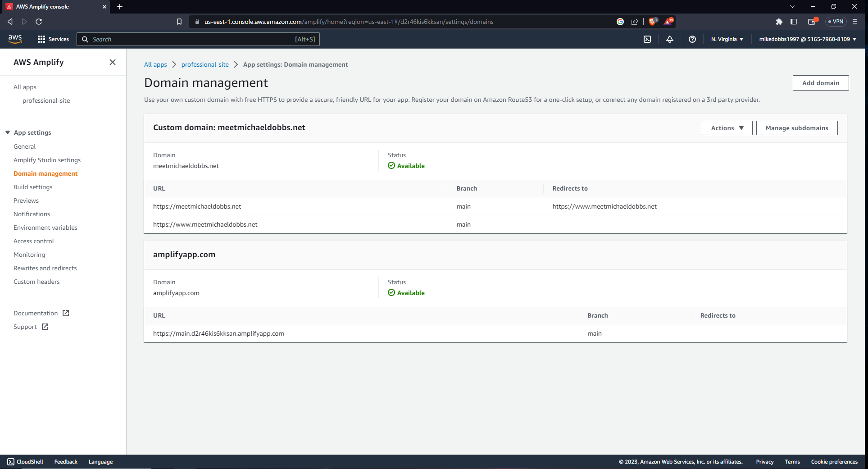The width and height of the screenshot is (868, 469).
Task: Click the Manage subdomains button
Action: click(x=796, y=128)
